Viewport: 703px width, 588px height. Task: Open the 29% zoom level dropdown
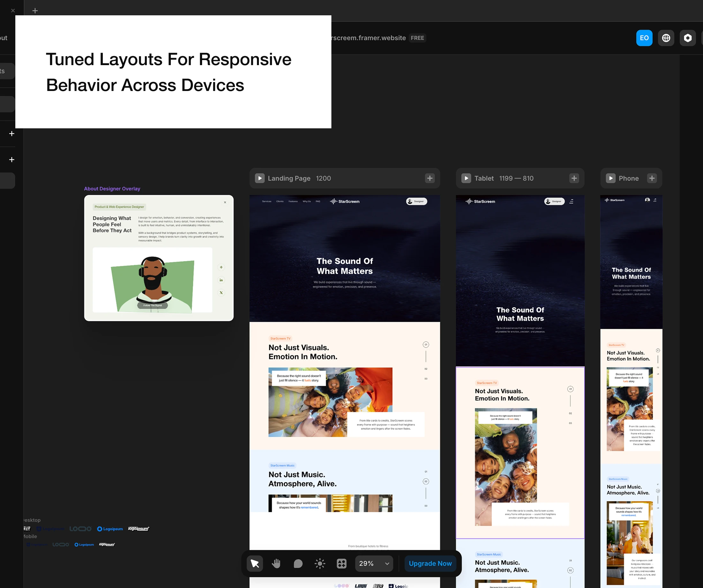tap(374, 563)
